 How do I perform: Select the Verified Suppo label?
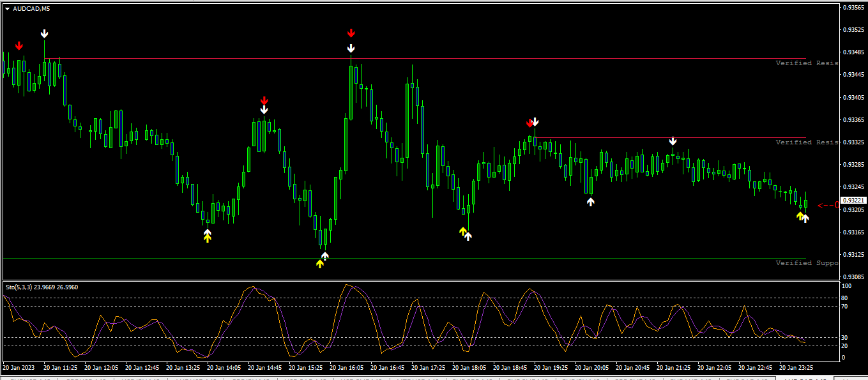[807, 263]
